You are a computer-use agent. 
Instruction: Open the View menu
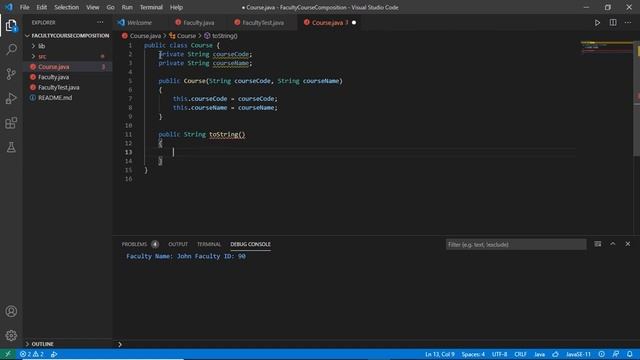pyautogui.click(x=93, y=7)
